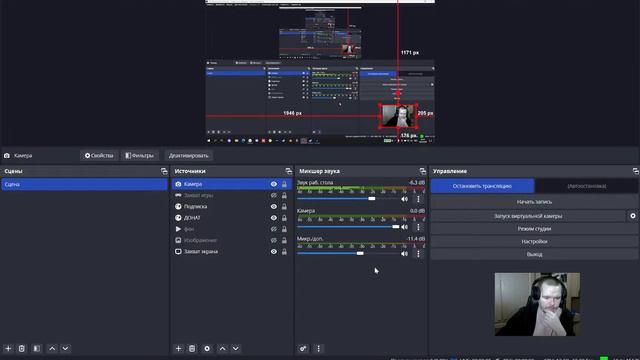Hide the Подписка source eye
The height and width of the screenshot is (360, 640).
(x=273, y=207)
